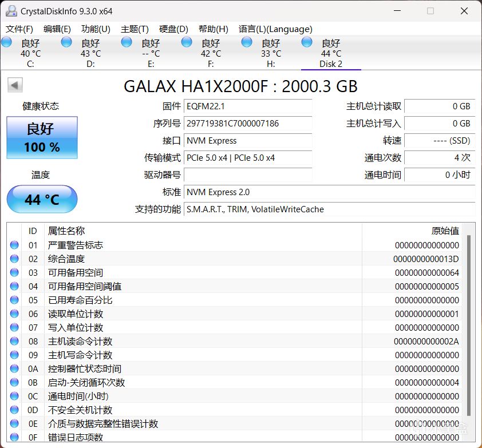The image size is (482, 448).
Task: Click status orb of attribute 0C 通电时间(小时)
Action: [x=14, y=396]
